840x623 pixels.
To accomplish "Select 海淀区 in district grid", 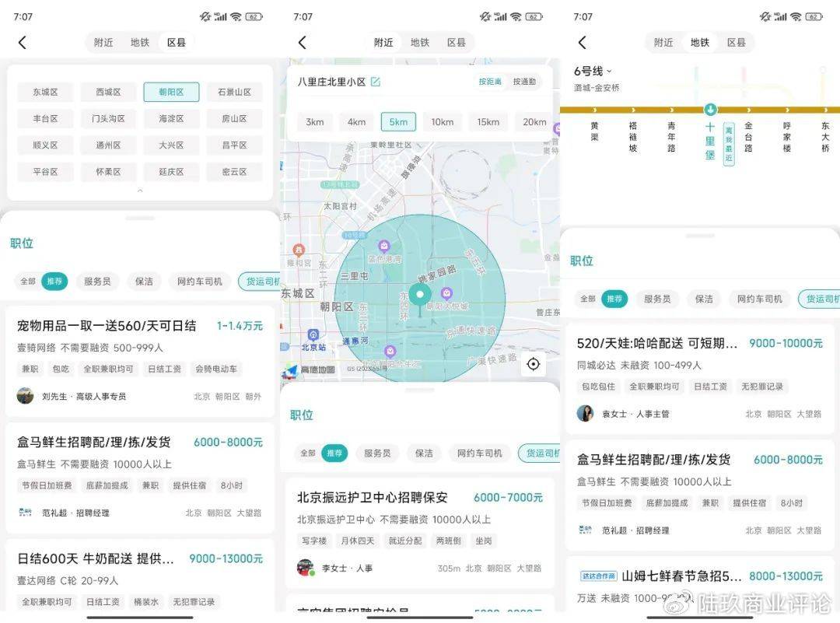I will pos(171,119).
